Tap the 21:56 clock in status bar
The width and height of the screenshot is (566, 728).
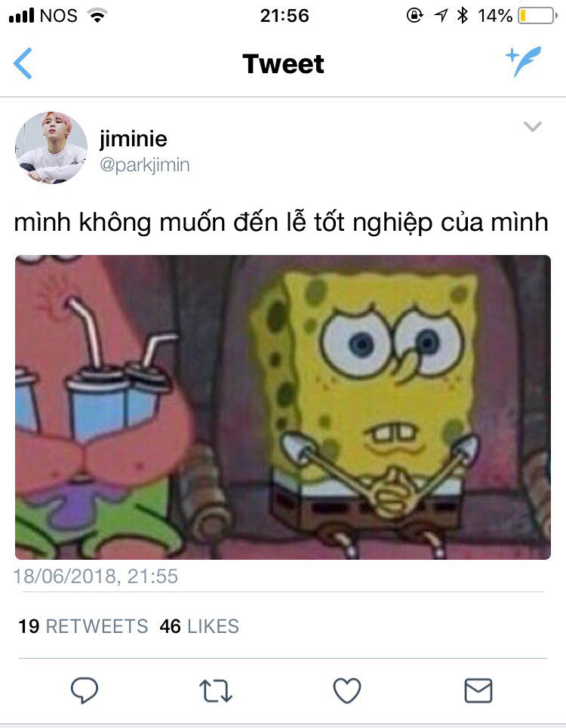[x=285, y=16]
